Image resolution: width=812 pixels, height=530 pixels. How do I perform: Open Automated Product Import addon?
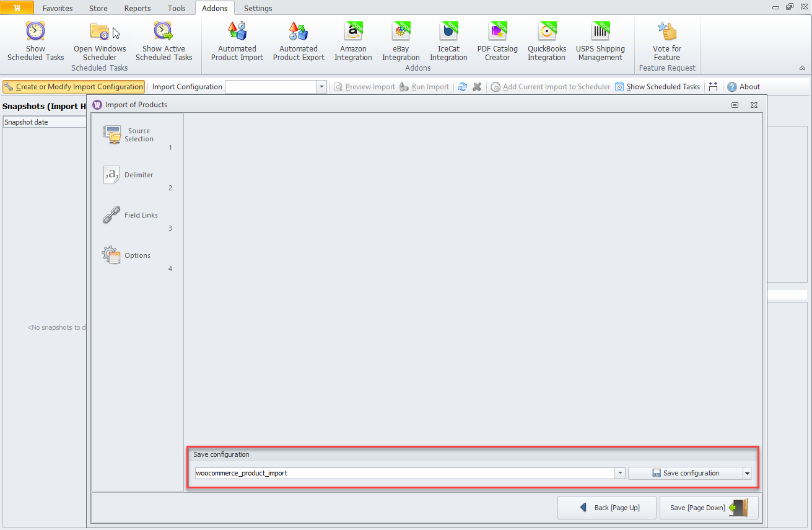tap(237, 41)
